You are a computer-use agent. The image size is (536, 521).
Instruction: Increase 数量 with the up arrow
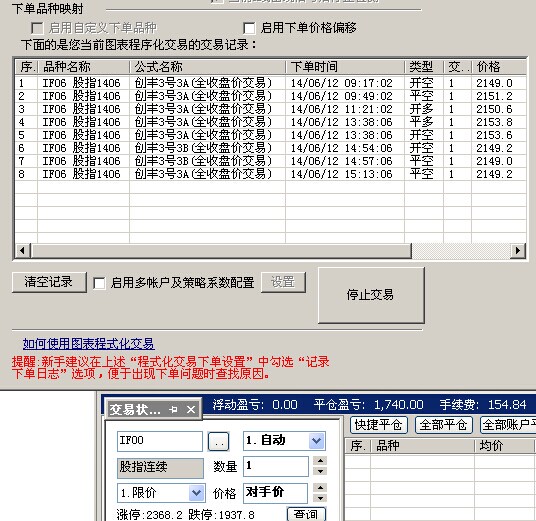click(x=321, y=461)
